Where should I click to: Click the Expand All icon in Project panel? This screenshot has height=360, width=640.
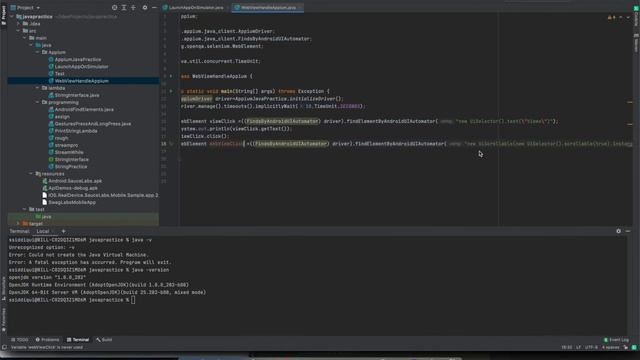point(124,7)
